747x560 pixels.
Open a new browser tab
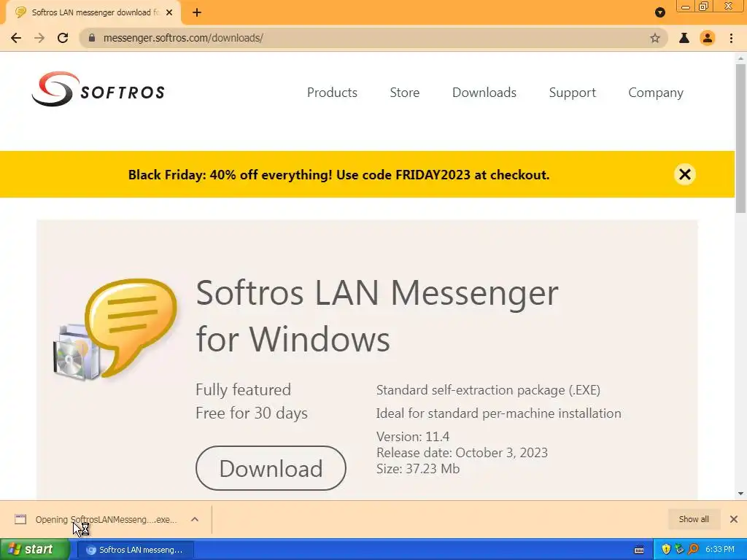197,13
